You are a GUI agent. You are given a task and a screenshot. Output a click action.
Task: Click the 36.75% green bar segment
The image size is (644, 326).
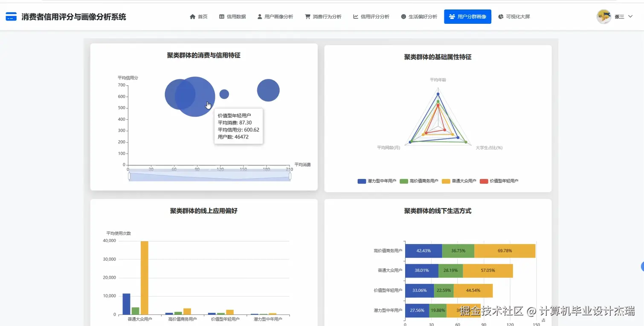[x=458, y=251]
